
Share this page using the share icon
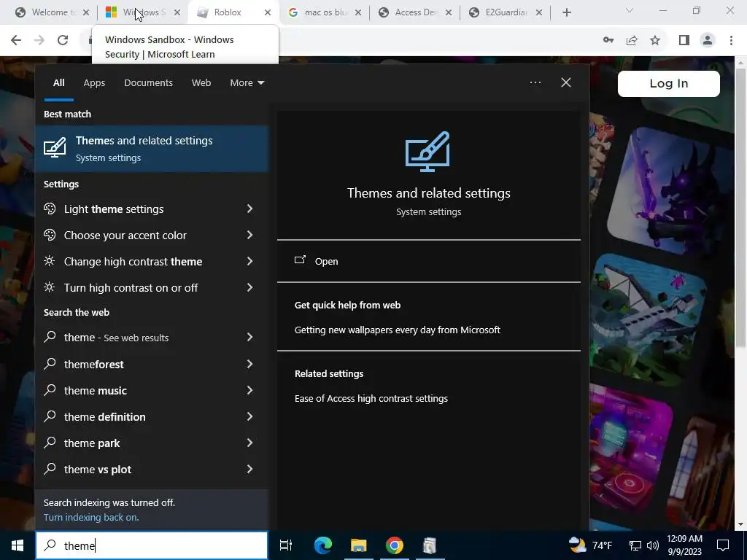pos(632,41)
